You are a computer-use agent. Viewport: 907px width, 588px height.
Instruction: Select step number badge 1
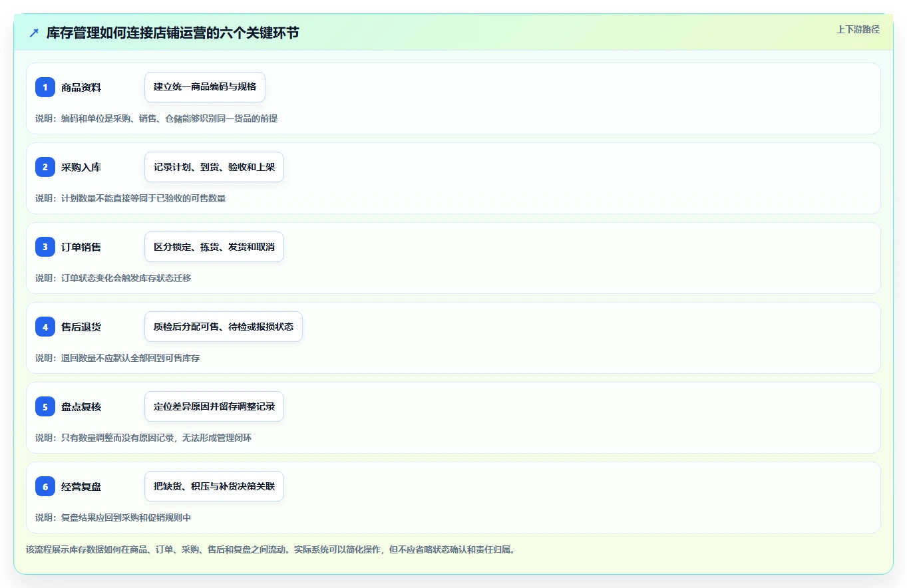45,87
